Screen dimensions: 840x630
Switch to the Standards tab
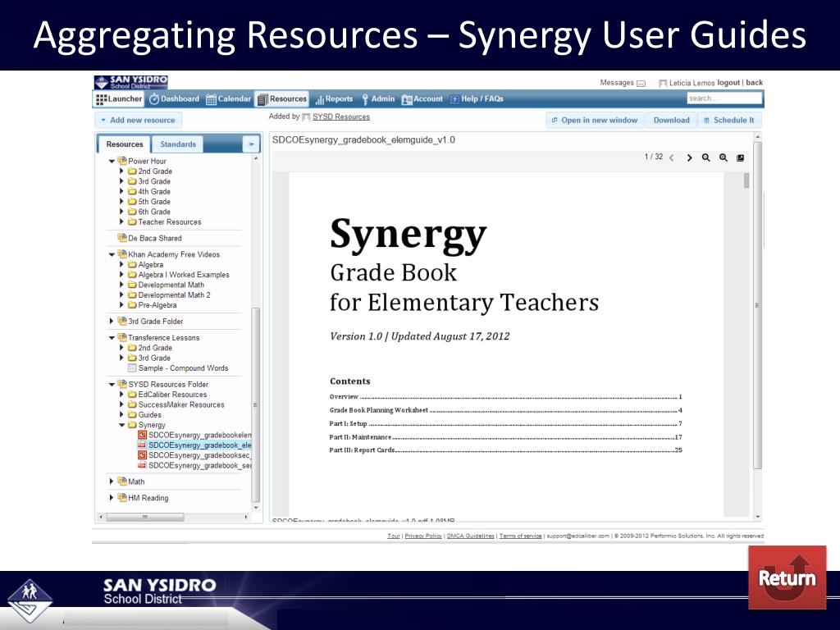click(x=178, y=144)
